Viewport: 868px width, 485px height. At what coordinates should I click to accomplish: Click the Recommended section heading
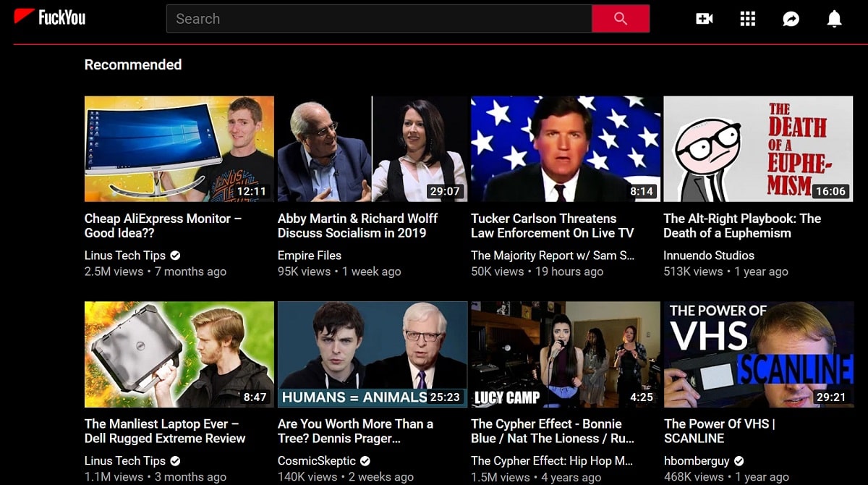(x=133, y=64)
